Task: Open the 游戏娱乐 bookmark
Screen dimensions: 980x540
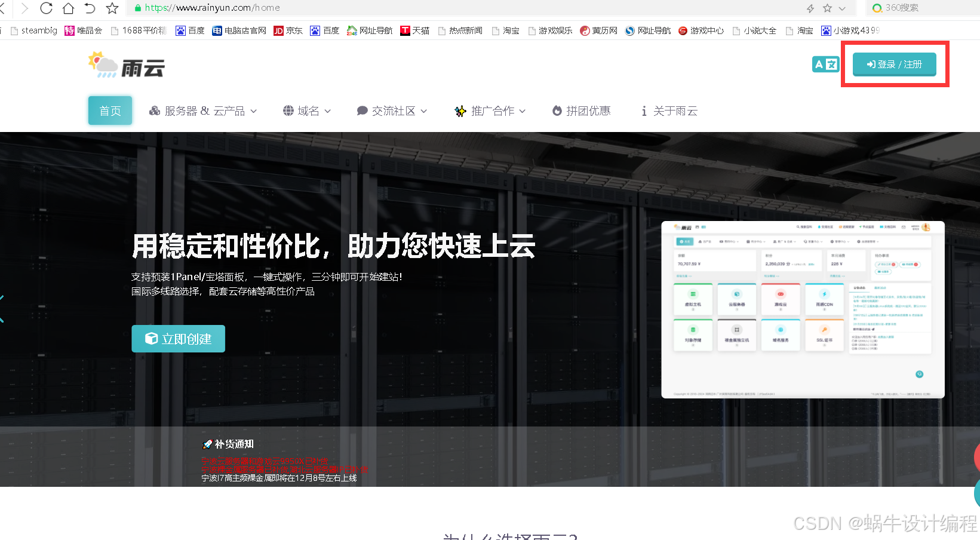Action: tap(550, 30)
